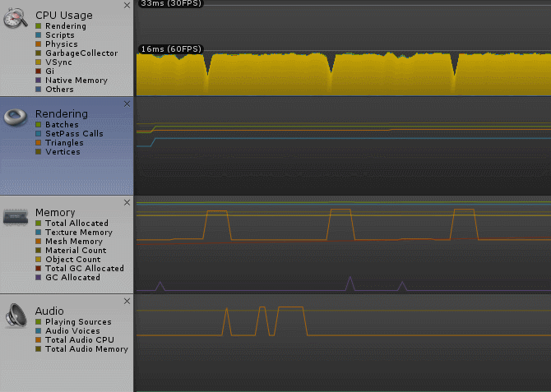Click the Triangles label
The height and width of the screenshot is (392, 551).
point(64,143)
